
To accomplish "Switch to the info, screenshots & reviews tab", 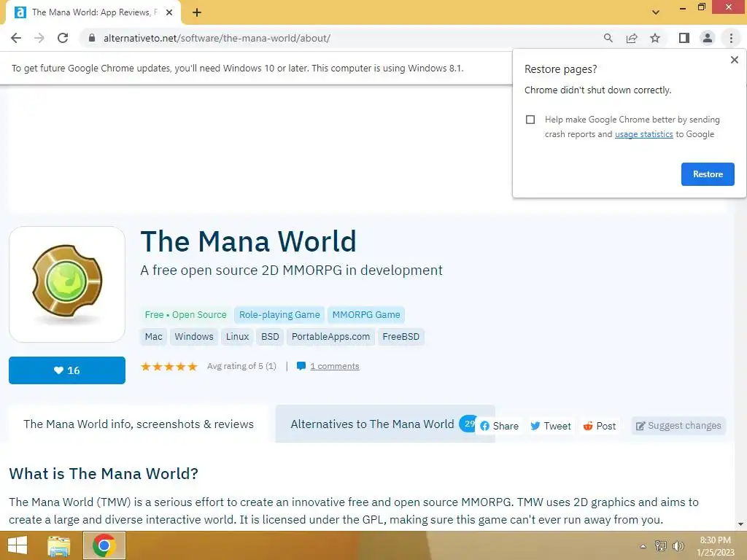I will click(139, 424).
